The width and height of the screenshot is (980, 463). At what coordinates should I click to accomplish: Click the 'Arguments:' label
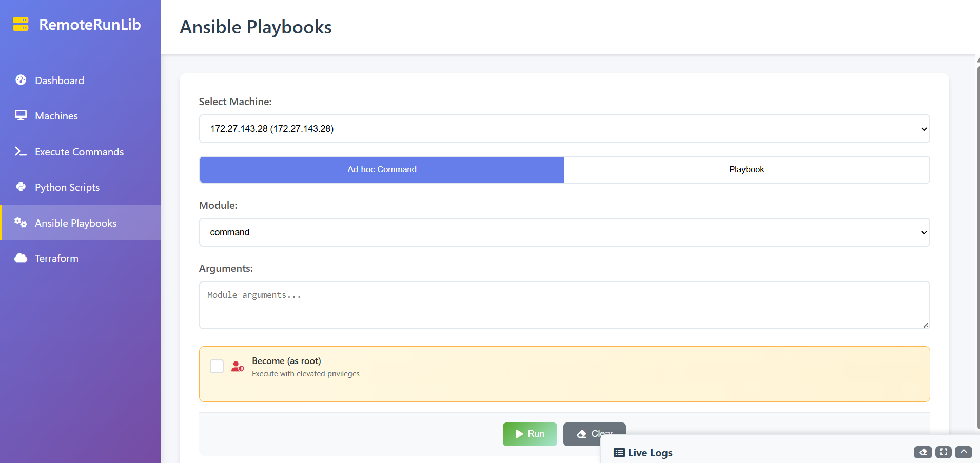click(x=226, y=268)
